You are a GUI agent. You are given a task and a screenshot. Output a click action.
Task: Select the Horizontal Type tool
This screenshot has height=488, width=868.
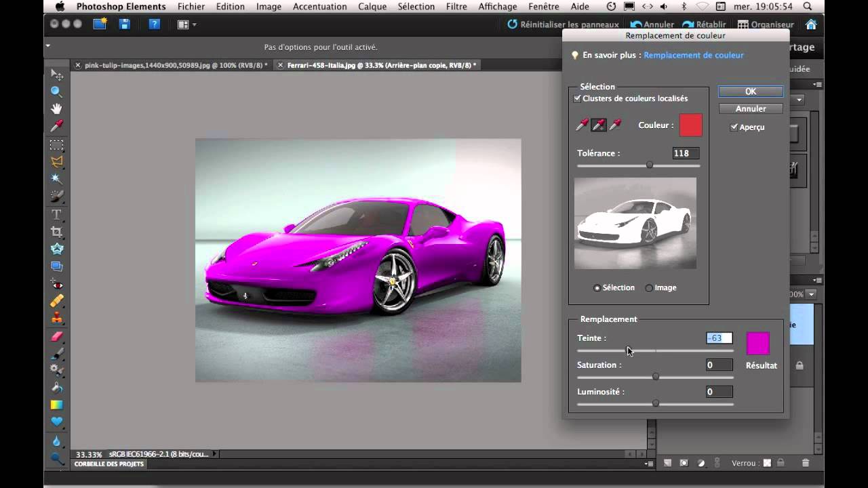(x=57, y=214)
